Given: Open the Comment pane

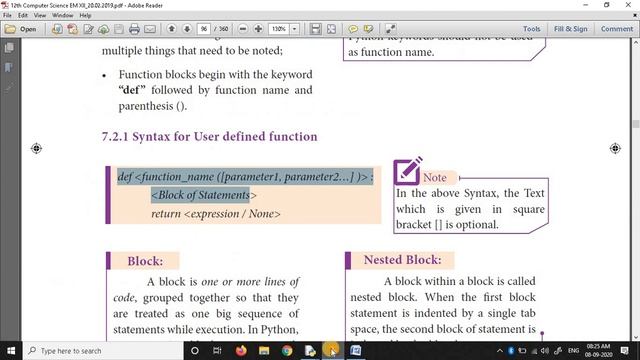Looking at the screenshot, I should pos(617,29).
